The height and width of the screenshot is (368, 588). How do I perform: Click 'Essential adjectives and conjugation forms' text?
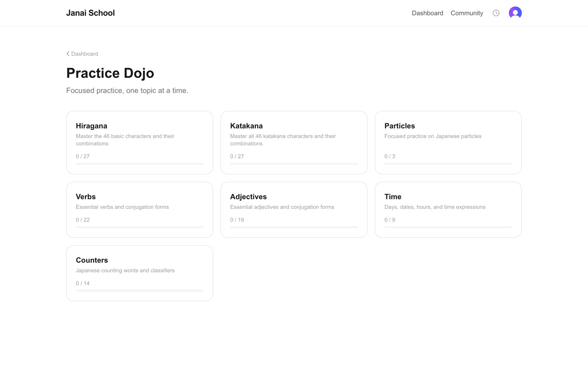282,207
